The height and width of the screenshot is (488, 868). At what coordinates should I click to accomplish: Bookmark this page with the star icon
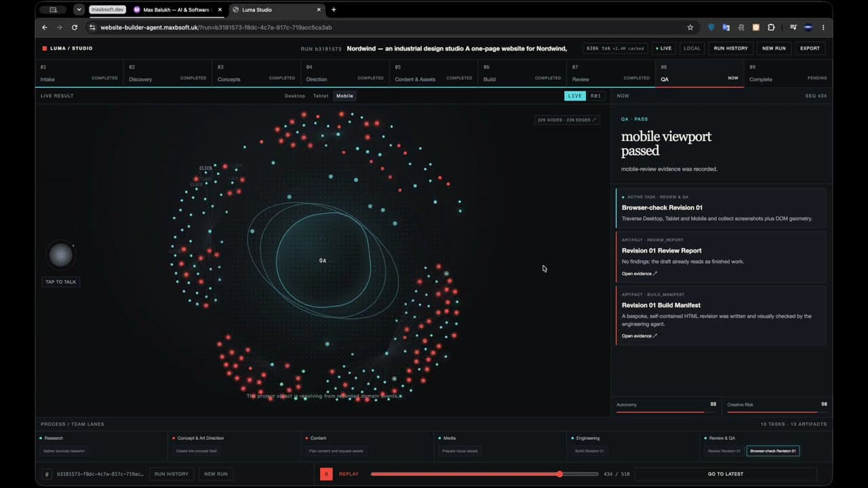pos(690,28)
